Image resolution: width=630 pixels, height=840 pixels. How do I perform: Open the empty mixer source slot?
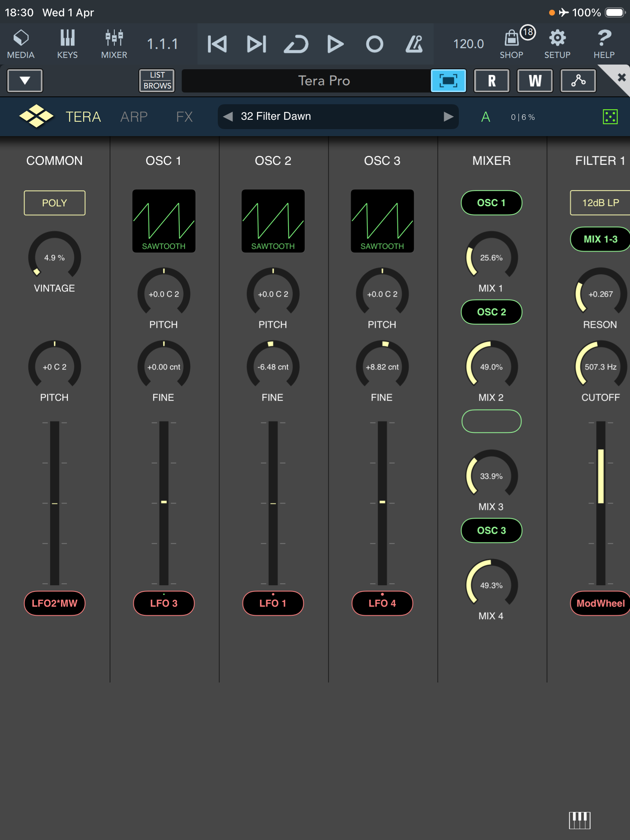point(492,421)
